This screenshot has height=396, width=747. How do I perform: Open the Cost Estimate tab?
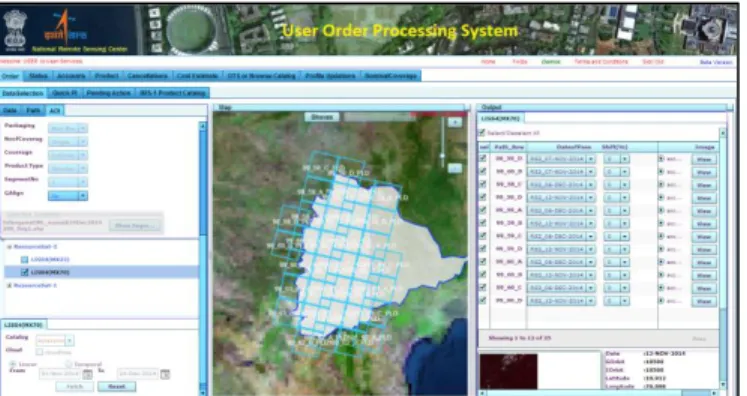(x=197, y=76)
